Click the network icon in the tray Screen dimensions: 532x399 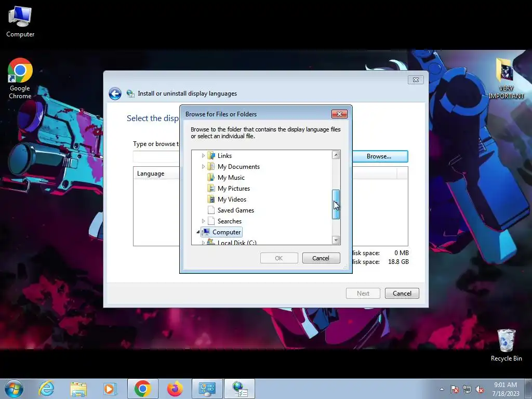[467, 389]
